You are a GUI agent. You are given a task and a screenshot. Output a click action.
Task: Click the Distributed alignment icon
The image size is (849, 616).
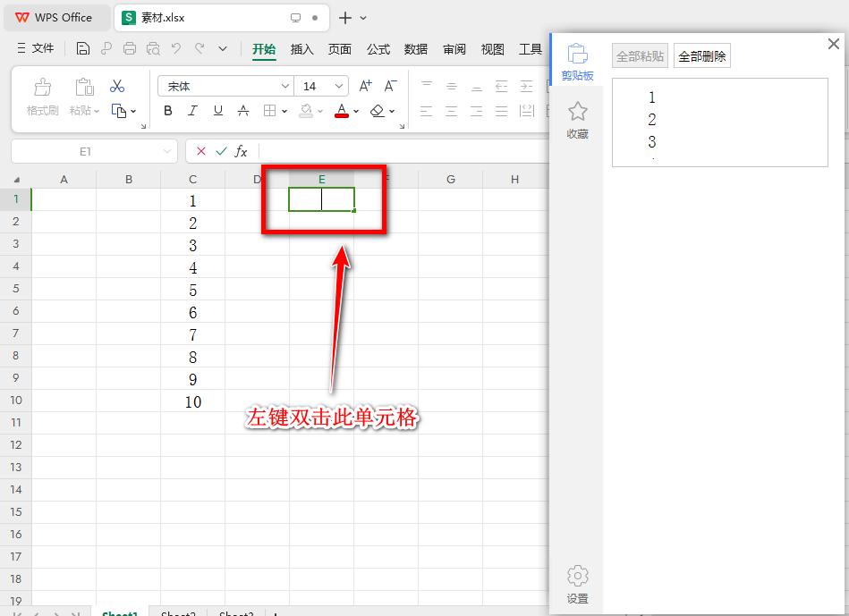[x=526, y=111]
